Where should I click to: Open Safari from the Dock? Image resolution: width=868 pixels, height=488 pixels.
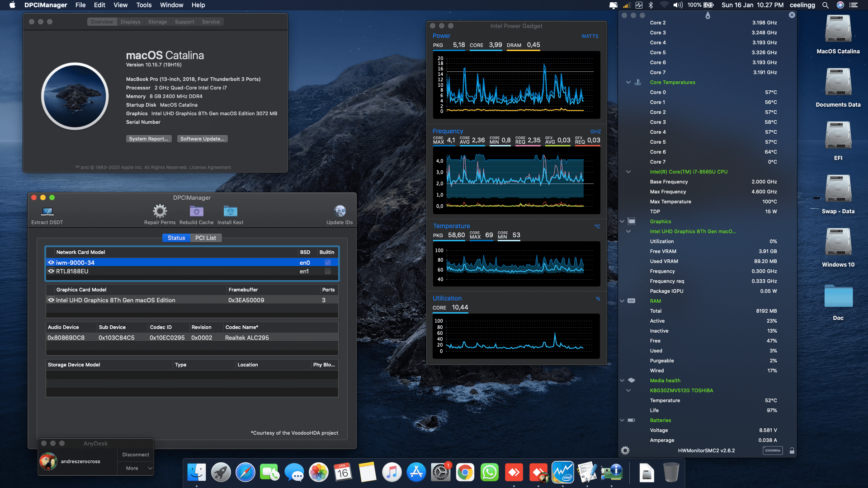pyautogui.click(x=245, y=473)
